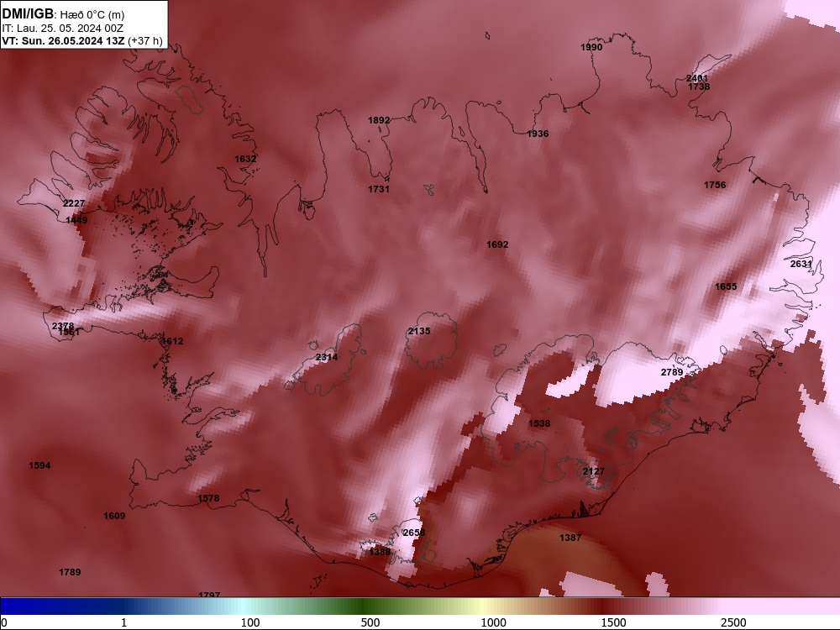This screenshot has height=630, width=840.
Task: Click the map value 1609
Action: 114,516
